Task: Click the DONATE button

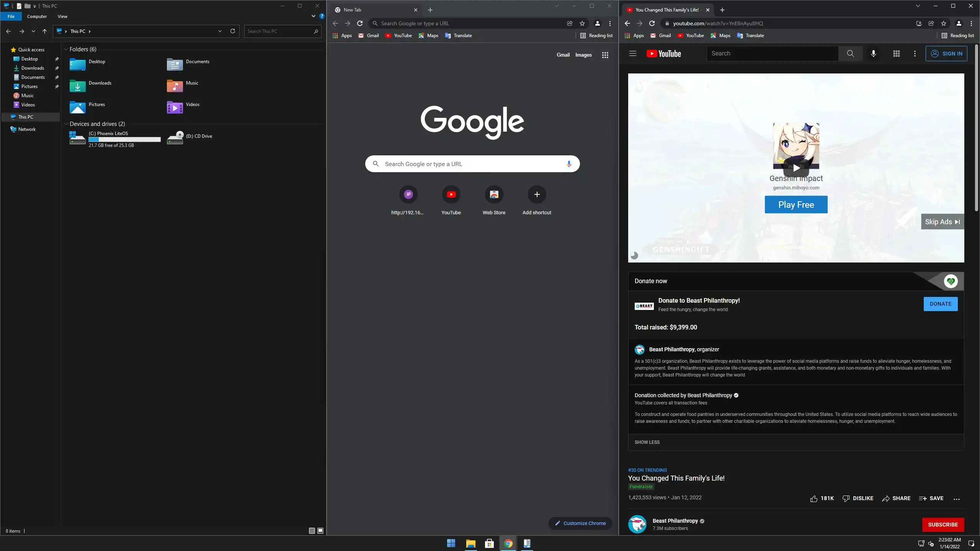Action: click(940, 304)
